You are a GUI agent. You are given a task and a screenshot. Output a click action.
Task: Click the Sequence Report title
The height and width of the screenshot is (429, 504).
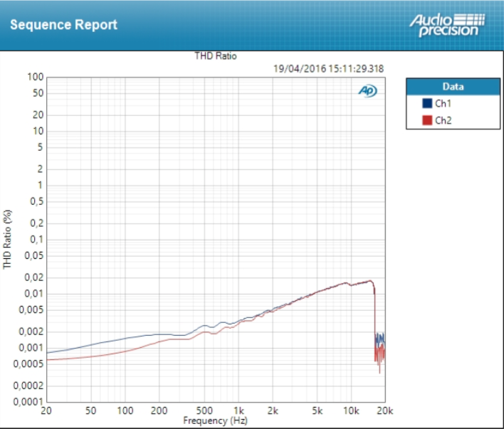(63, 24)
